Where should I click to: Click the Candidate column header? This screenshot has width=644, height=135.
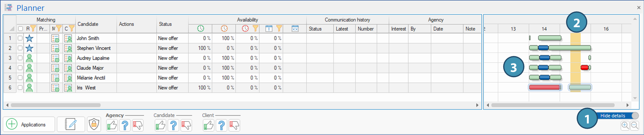(88, 24)
